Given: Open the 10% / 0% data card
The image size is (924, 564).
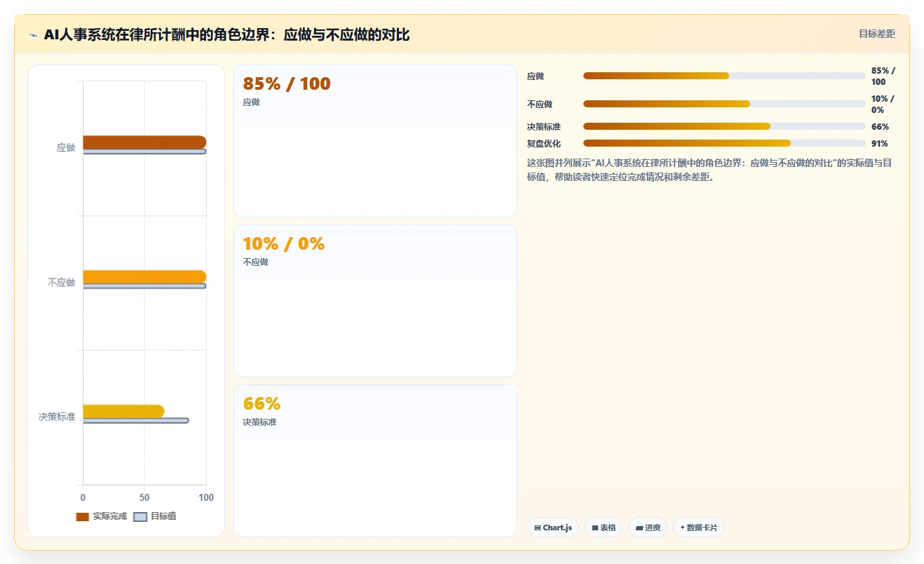Looking at the screenshot, I should (375, 301).
